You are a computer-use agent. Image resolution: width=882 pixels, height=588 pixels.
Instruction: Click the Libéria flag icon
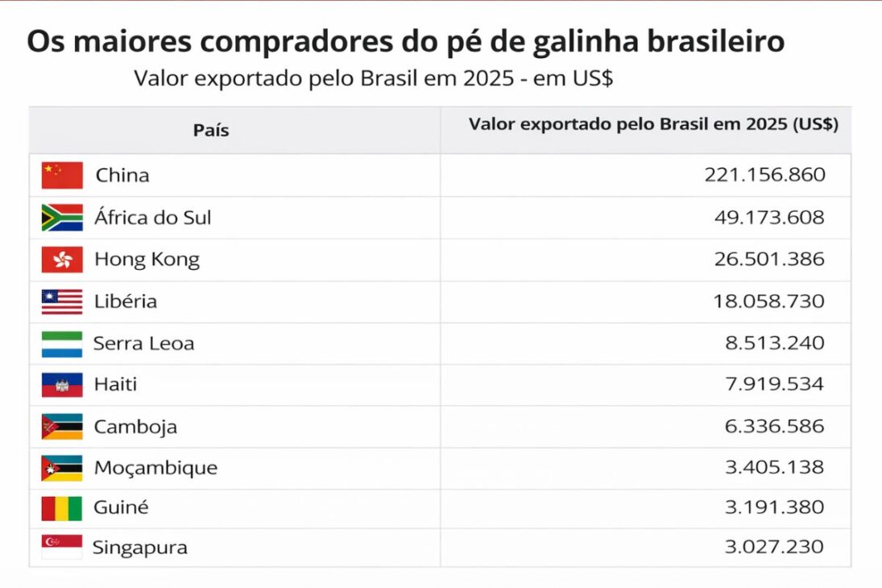[62, 301]
